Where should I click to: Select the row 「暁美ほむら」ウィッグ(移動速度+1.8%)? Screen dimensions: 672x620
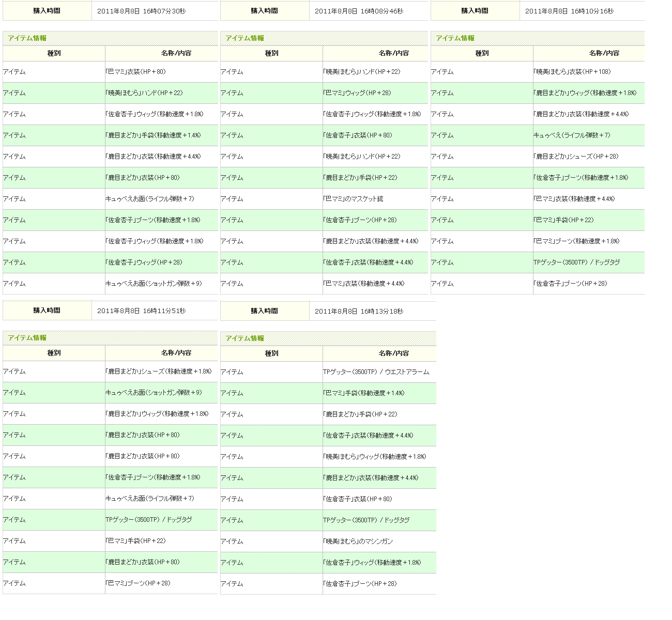[x=328, y=457]
